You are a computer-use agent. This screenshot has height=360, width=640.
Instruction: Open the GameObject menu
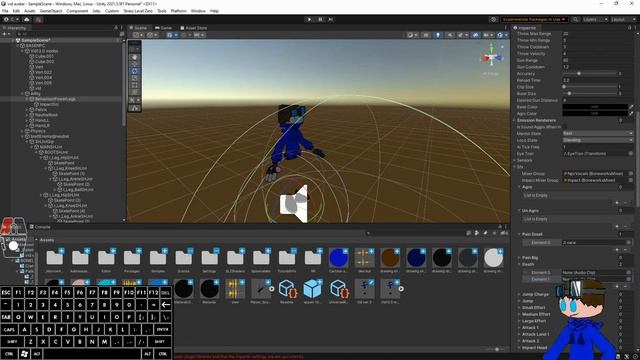point(51,11)
